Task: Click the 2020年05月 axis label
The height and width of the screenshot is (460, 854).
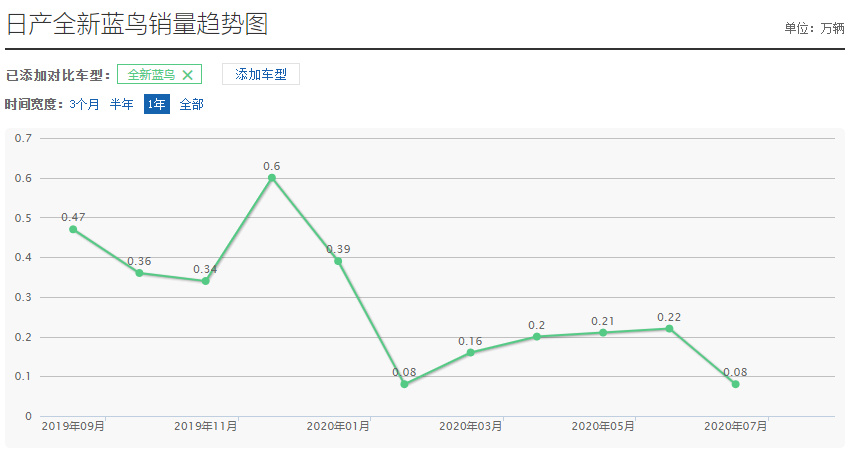Action: [603, 426]
